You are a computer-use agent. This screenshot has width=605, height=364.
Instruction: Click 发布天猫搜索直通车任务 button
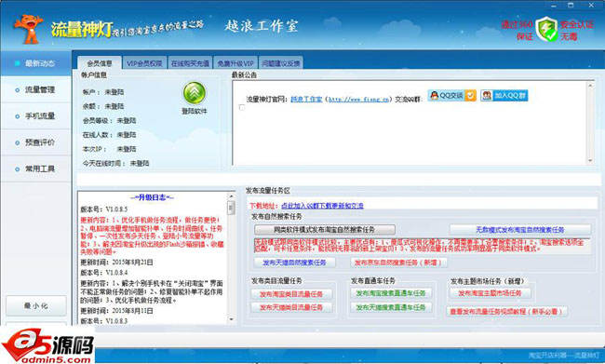[391, 307]
